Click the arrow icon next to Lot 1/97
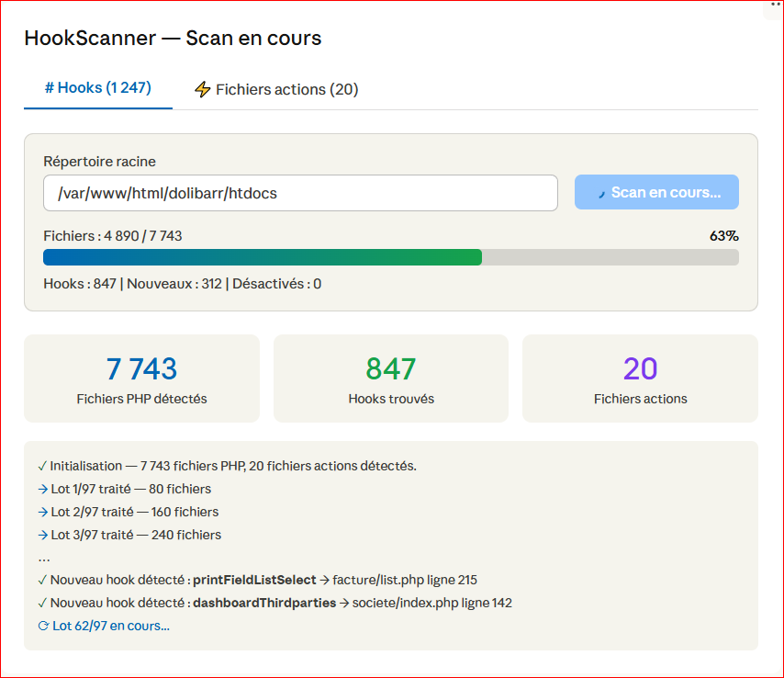 click(43, 489)
